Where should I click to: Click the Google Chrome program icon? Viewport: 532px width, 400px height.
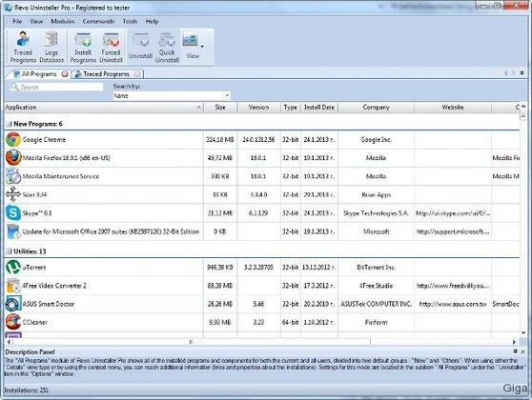pyautogui.click(x=13, y=140)
